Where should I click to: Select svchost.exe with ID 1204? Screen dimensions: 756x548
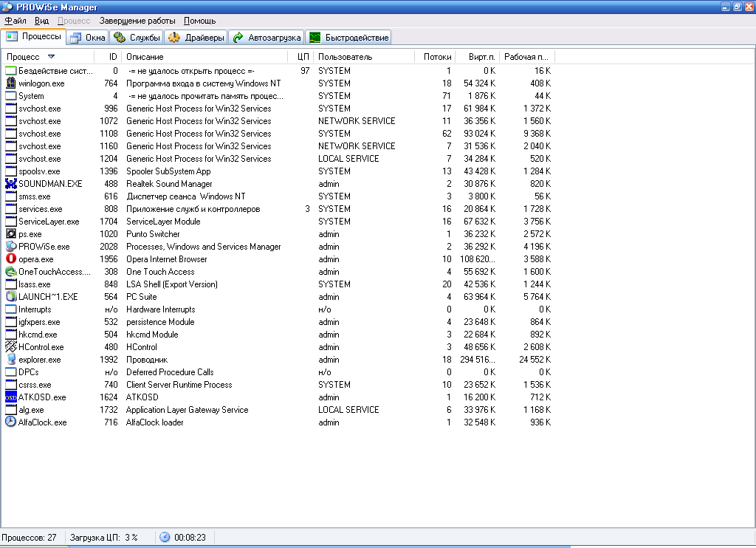tap(278, 159)
